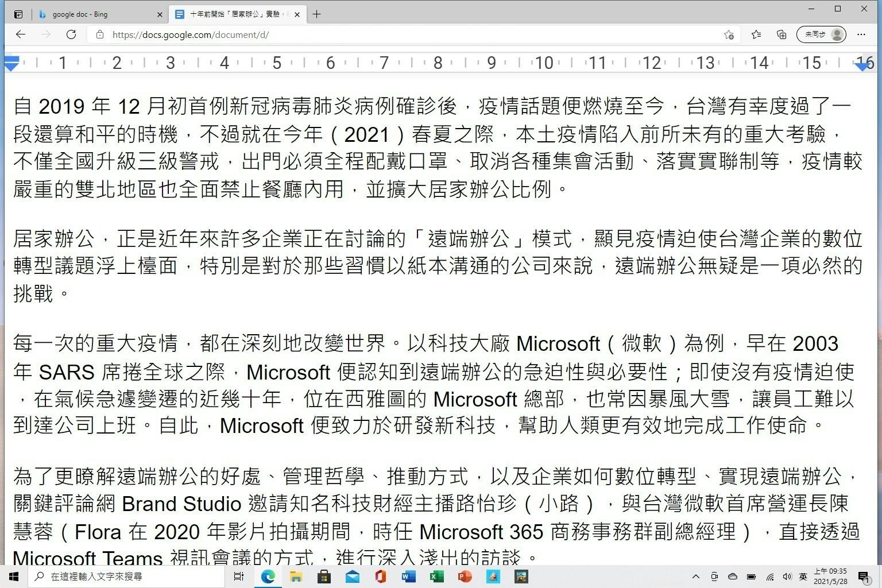Reload the page with the Refresh icon

click(x=71, y=34)
